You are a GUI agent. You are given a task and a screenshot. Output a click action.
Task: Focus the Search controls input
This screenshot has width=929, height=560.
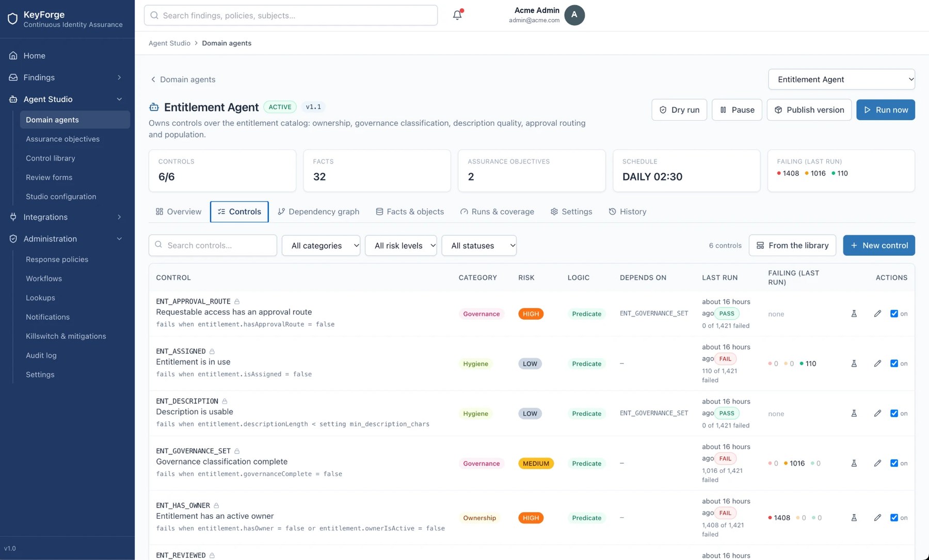[x=213, y=245]
